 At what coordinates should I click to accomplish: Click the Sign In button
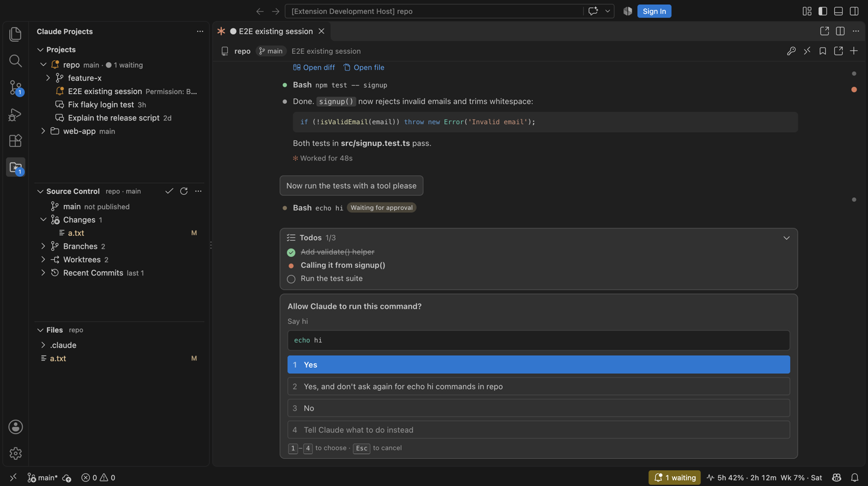click(654, 11)
